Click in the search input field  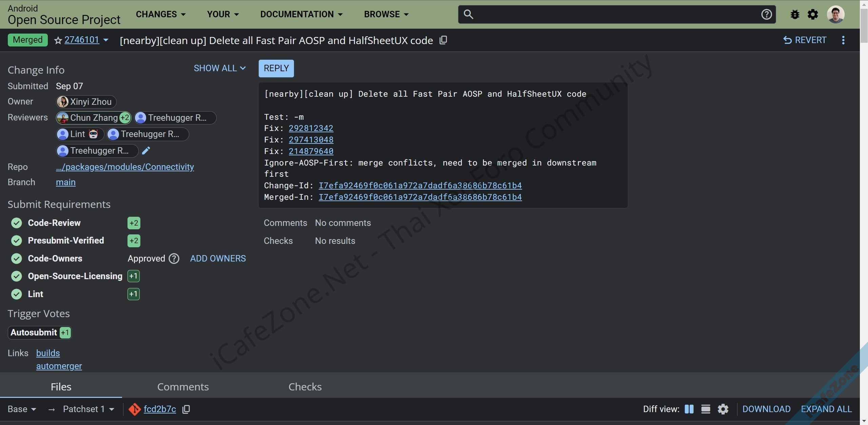click(x=610, y=14)
